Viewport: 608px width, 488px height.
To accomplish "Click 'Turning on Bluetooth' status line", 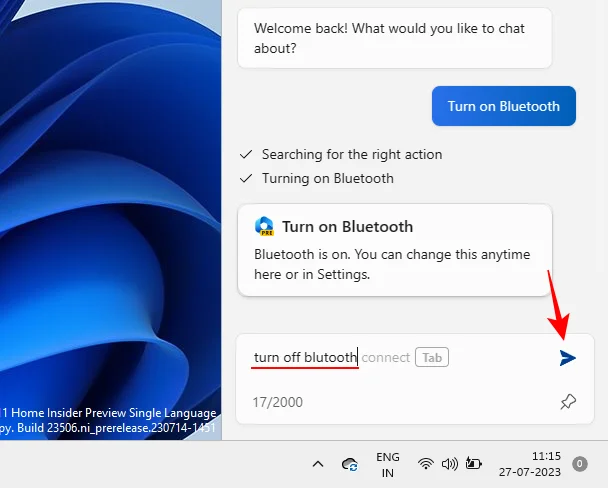I will tap(328, 178).
